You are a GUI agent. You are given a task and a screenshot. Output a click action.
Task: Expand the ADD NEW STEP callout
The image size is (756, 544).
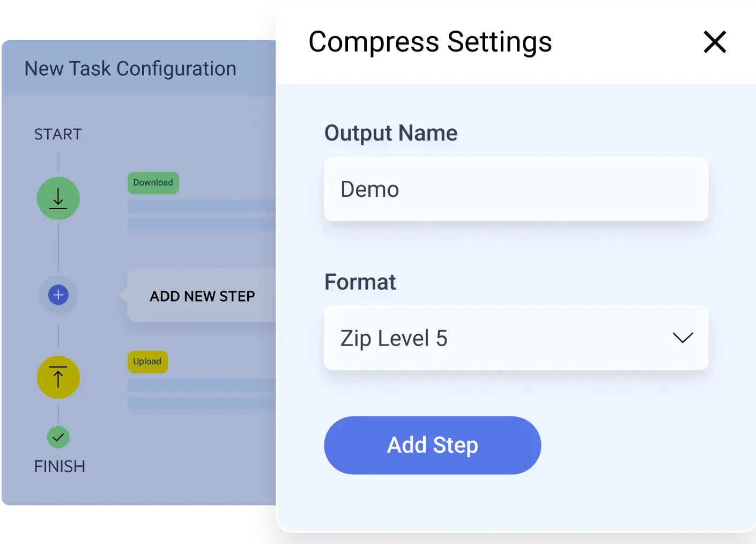click(202, 296)
